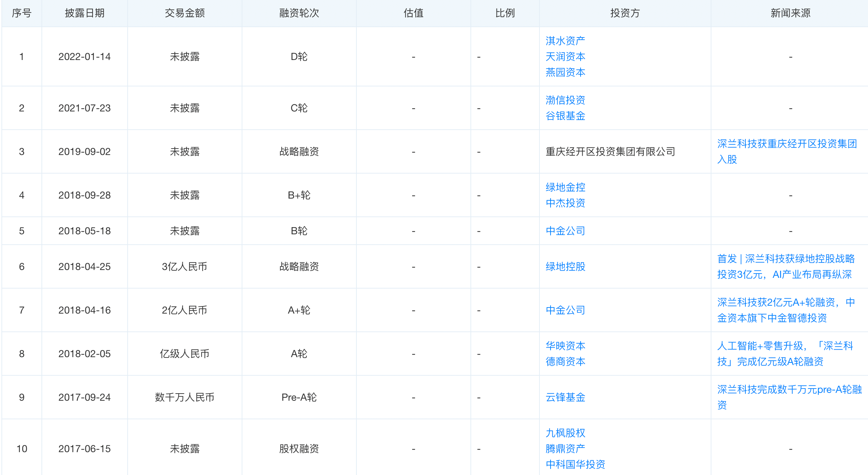Image resolution: width=868 pixels, height=475 pixels.
Task: Open the 绿地金控 investor link
Action: [x=565, y=187]
